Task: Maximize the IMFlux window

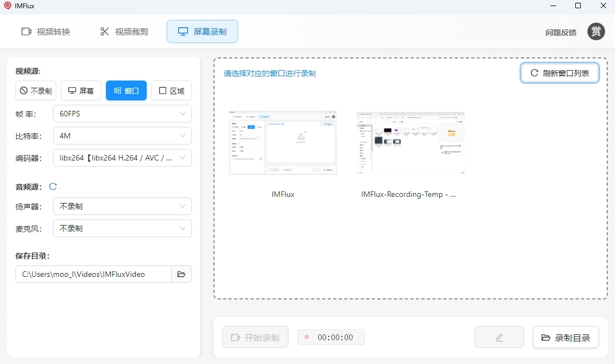Action: [x=577, y=6]
